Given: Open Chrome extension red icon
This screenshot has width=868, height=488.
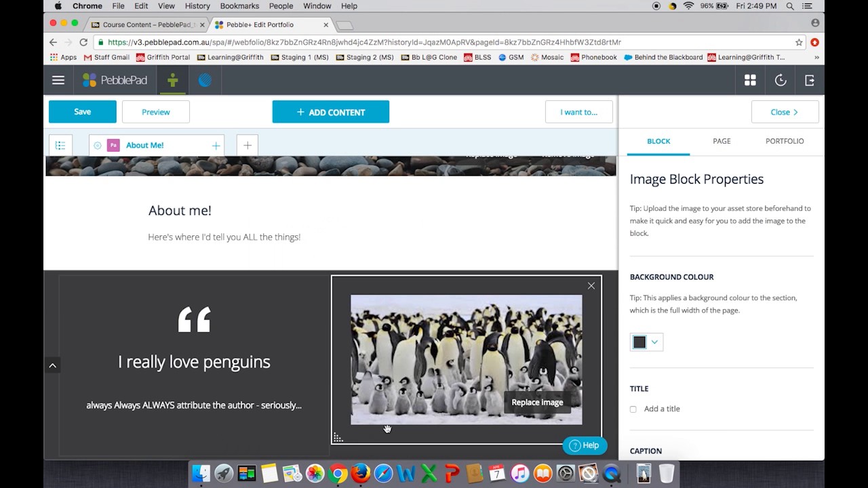Looking at the screenshot, I should coord(814,42).
